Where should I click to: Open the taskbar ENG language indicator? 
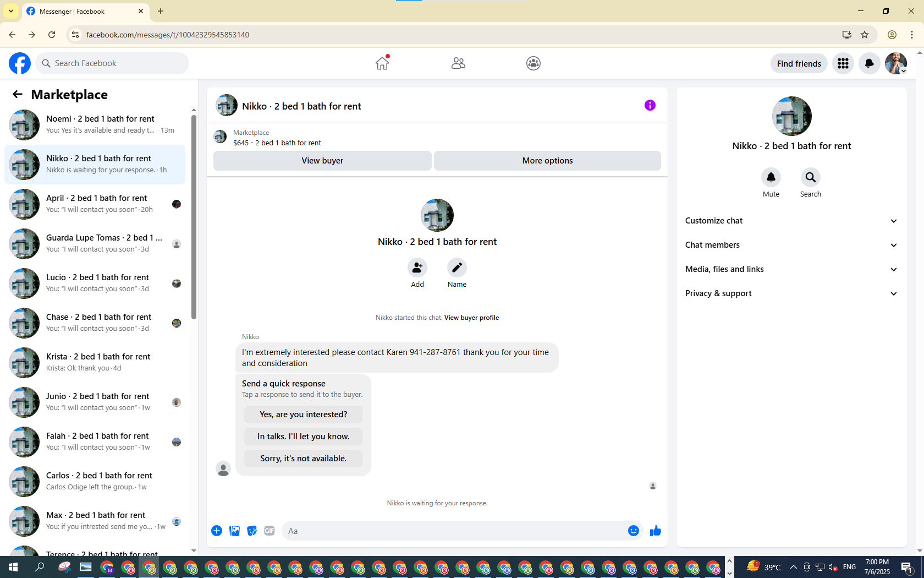pos(849,567)
